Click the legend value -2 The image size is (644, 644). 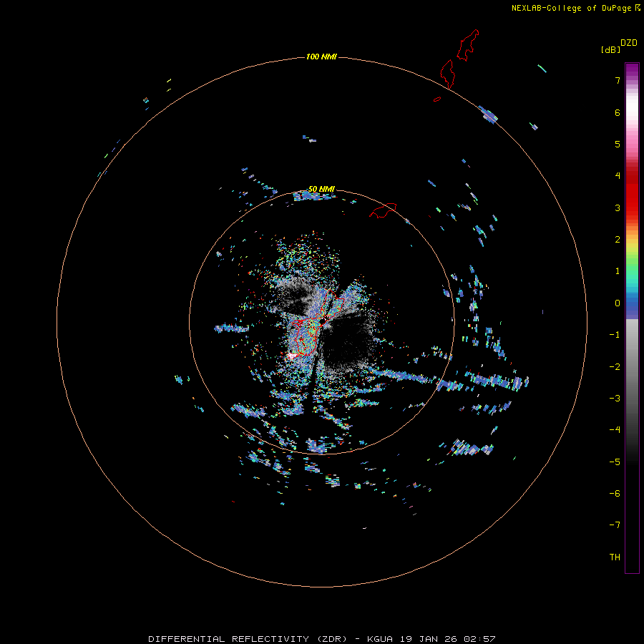tap(615, 367)
